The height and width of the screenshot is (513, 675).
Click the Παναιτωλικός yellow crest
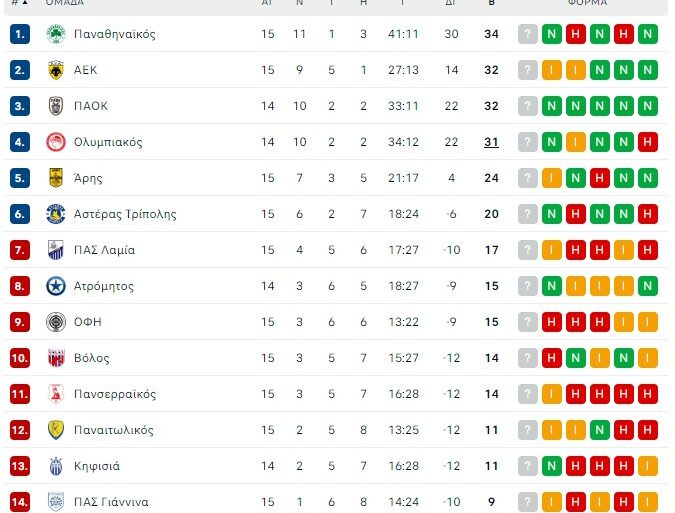(55, 430)
